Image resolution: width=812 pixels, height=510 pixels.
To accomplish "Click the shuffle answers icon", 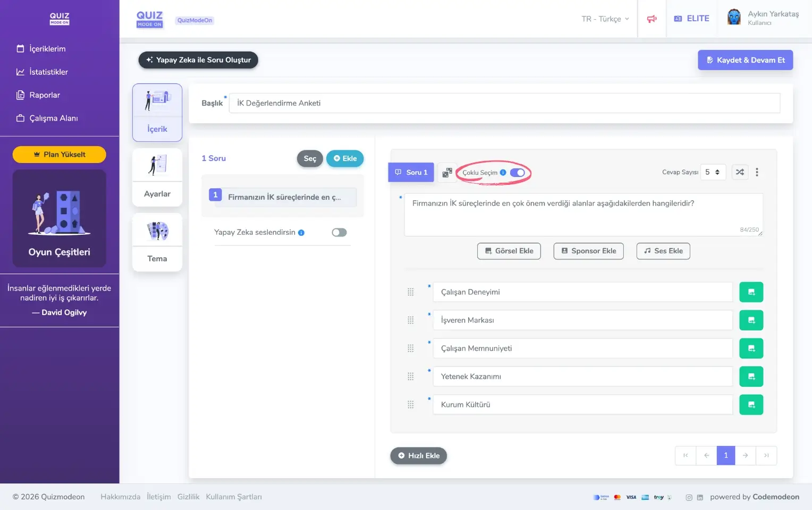I will tap(740, 172).
